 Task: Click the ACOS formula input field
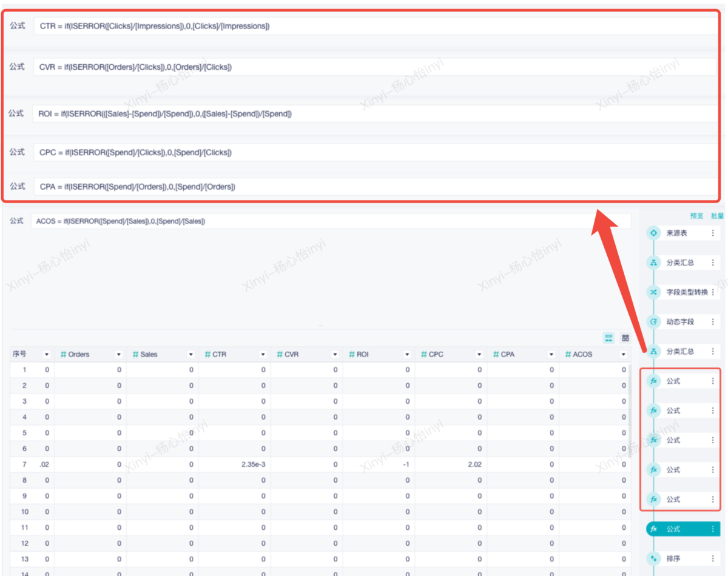click(x=331, y=221)
